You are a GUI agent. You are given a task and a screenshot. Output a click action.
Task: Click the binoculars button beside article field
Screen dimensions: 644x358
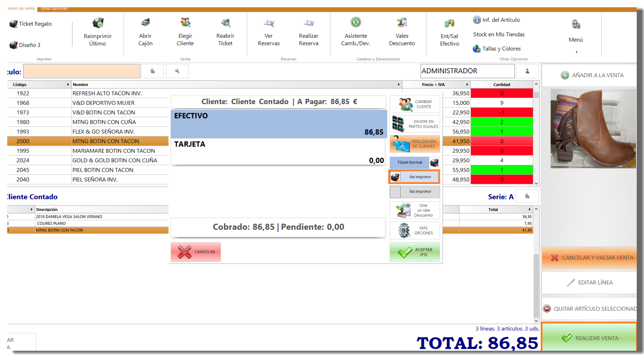[153, 71]
